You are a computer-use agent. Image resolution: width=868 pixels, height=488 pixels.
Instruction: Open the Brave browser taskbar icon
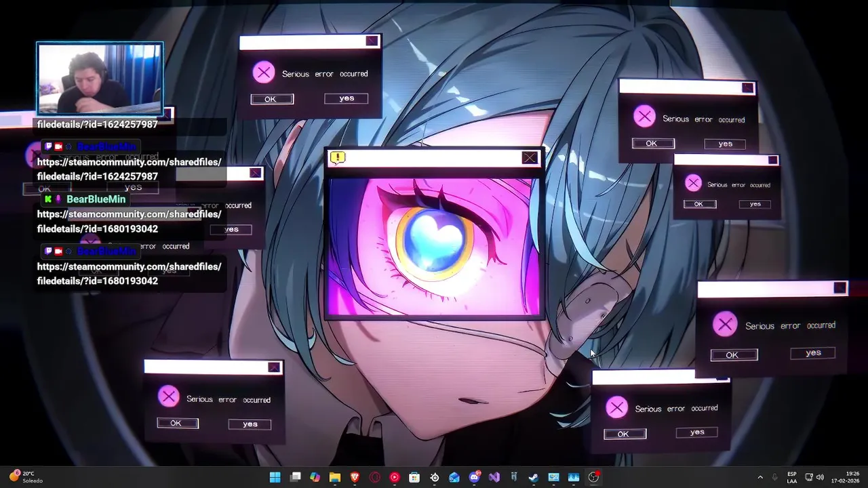(355, 477)
